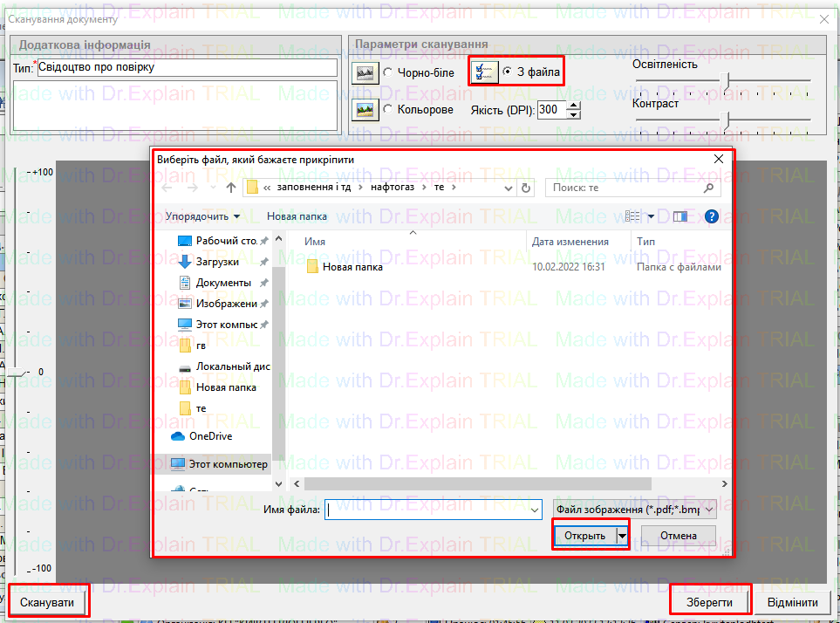Select the Кольорове radio button
Viewport: 840px width, 623px height.
387,110
